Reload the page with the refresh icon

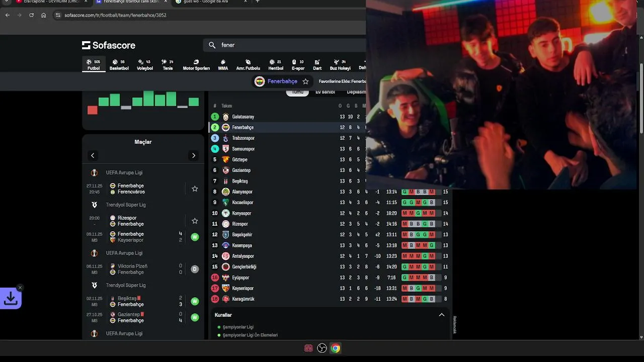click(31, 15)
